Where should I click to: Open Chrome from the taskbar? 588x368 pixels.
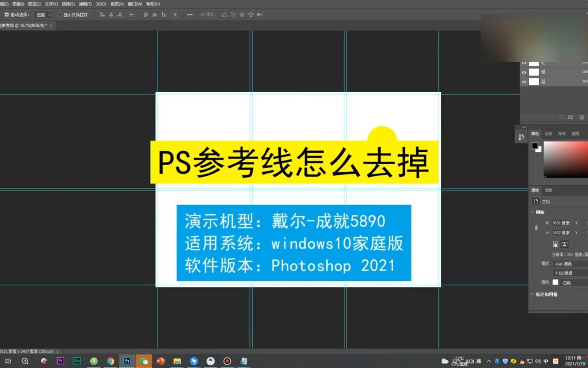click(x=111, y=361)
